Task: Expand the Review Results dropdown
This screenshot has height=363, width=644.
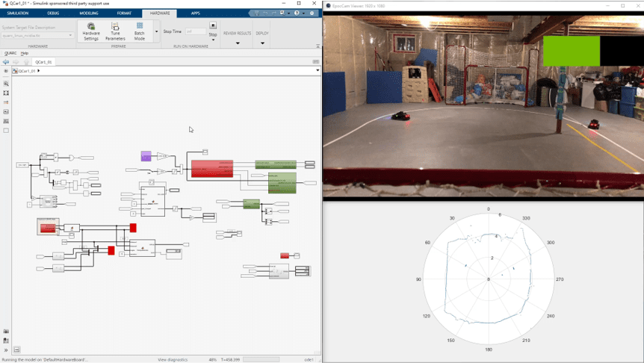Action: coord(238,43)
